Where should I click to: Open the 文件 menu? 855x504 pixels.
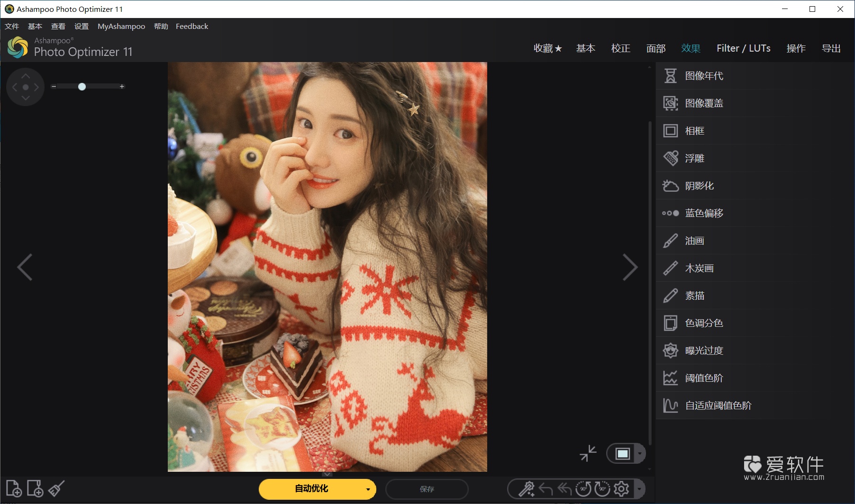(x=12, y=26)
